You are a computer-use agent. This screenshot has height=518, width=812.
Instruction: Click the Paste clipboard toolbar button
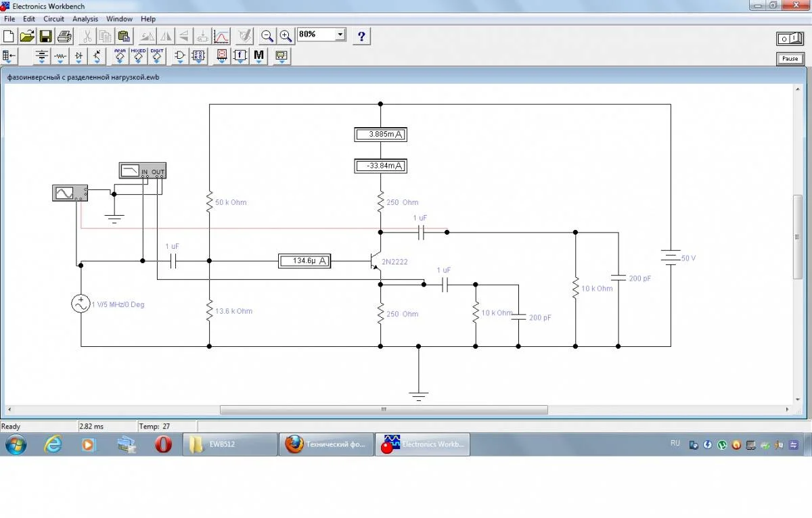coord(124,36)
